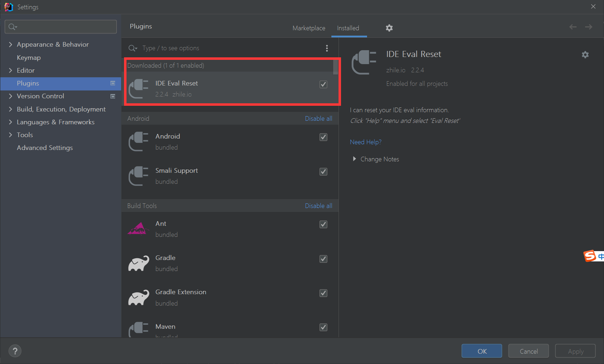Image resolution: width=604 pixels, height=364 pixels.
Task: Select the Gradle Extension plugin name
Action: 181,292
